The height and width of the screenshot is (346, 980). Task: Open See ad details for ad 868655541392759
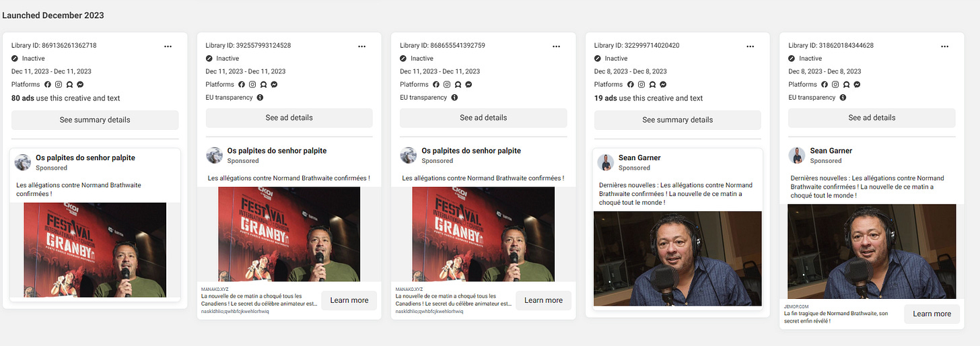pyautogui.click(x=483, y=118)
